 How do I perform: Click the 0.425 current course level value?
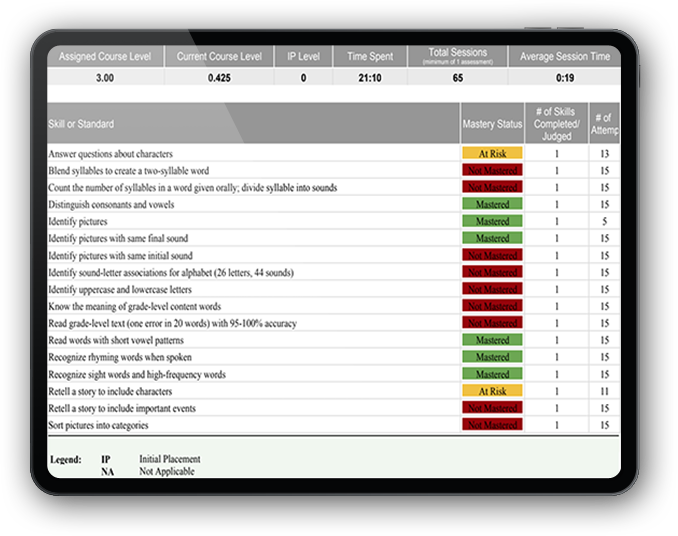220,78
